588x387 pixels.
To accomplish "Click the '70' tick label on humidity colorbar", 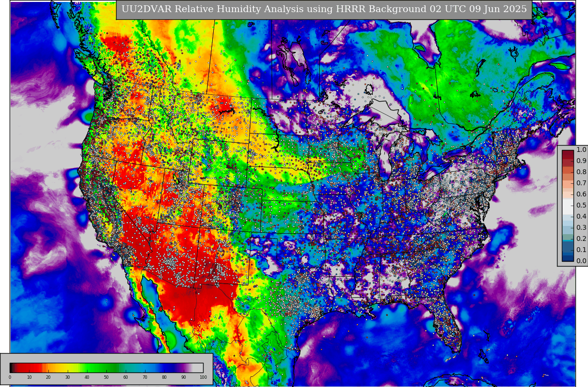I will (145, 377).
